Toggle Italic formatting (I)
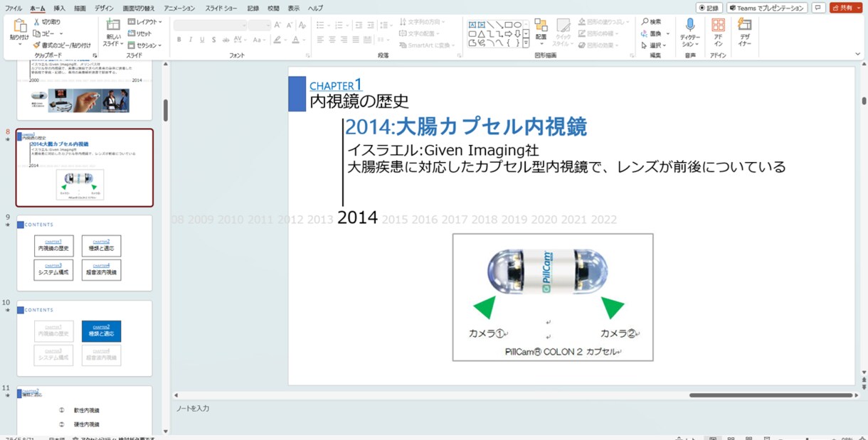Image resolution: width=868 pixels, height=440 pixels. (189, 40)
